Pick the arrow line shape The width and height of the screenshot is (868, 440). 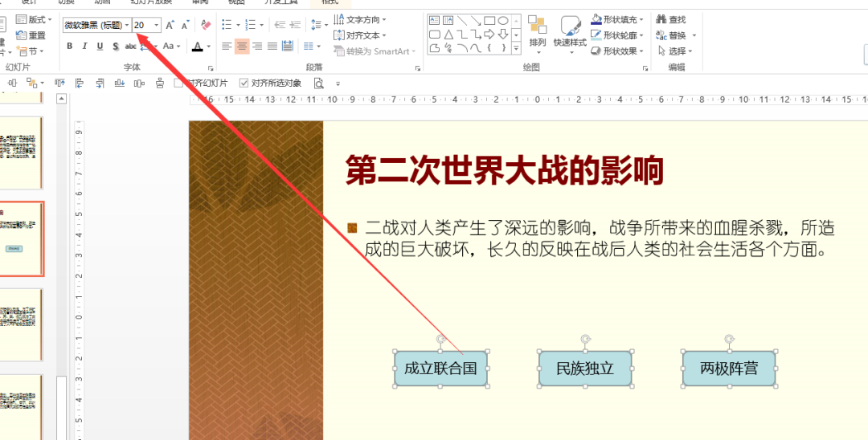coord(476,20)
